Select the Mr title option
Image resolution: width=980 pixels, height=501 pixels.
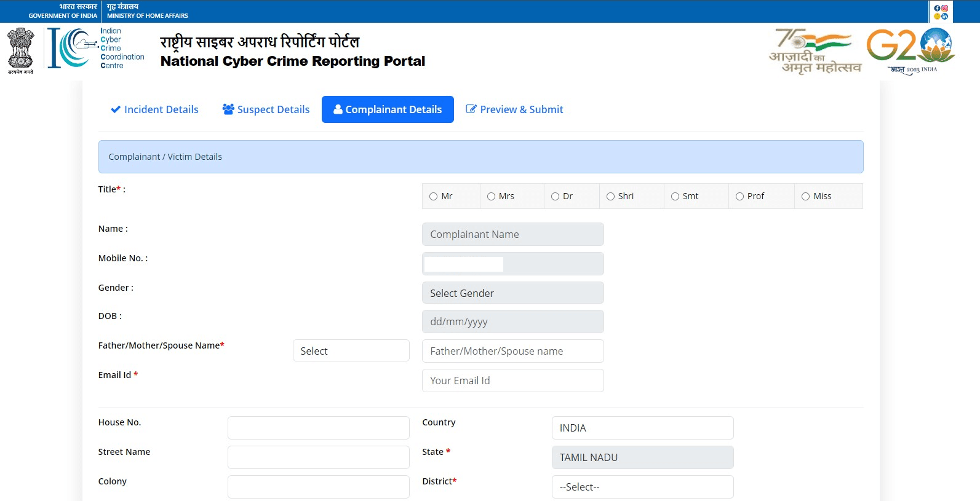click(434, 197)
